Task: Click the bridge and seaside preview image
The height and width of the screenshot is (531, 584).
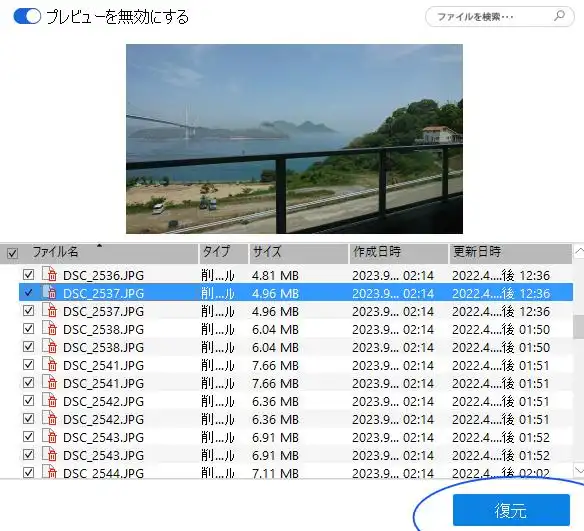Action: coord(294,139)
